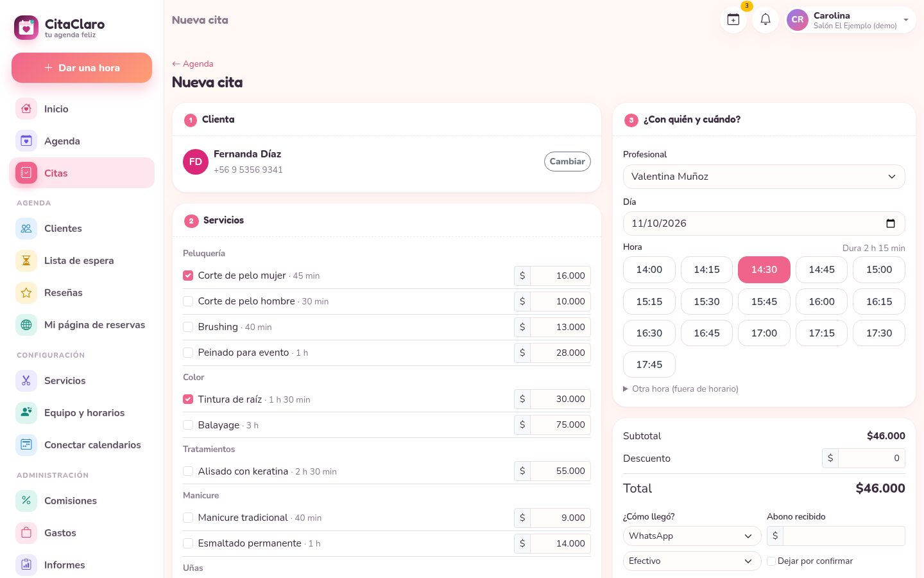
Task: Click the Lista de espera hourglass icon
Action: pos(26,260)
